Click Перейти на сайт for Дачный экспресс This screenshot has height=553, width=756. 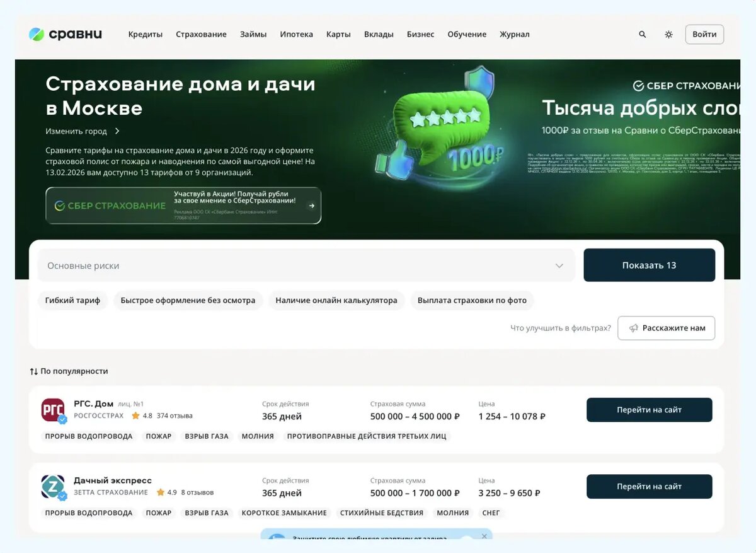tap(650, 487)
